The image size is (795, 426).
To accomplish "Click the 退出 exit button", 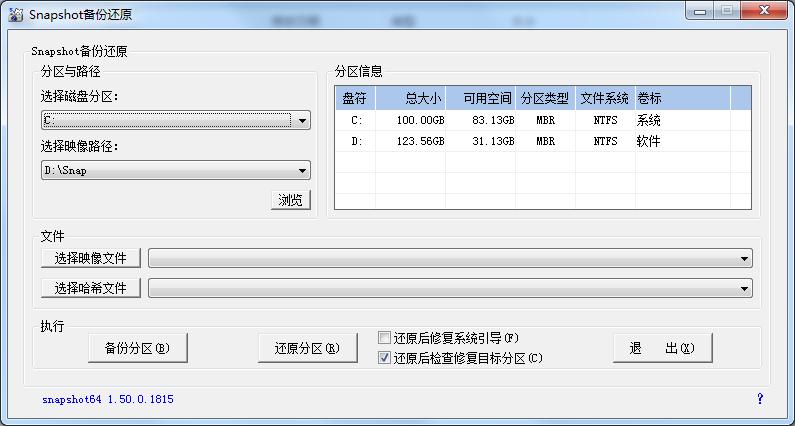I will tap(663, 348).
